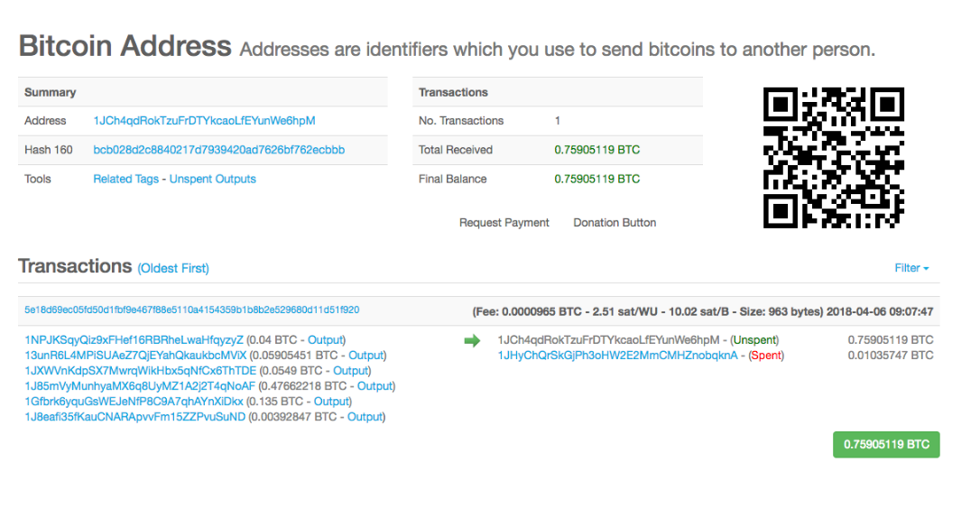This screenshot has width=980, height=509.
Task: Open input address 1J8eafi35fKauCNARApvvFm15ZZPvuSuND
Action: click(x=135, y=416)
